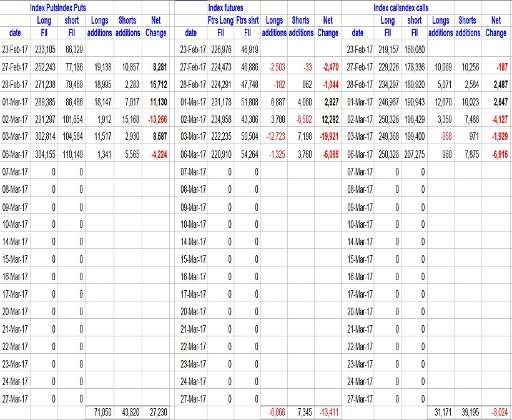The height and width of the screenshot is (420, 512).
Task: Select 23-Feb-17 date in Index calls table
Action: coord(357,47)
